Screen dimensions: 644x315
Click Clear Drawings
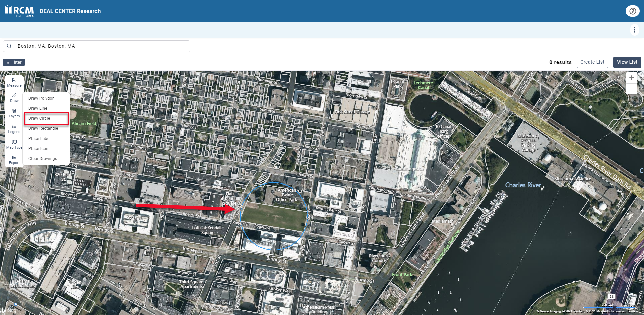click(x=43, y=159)
